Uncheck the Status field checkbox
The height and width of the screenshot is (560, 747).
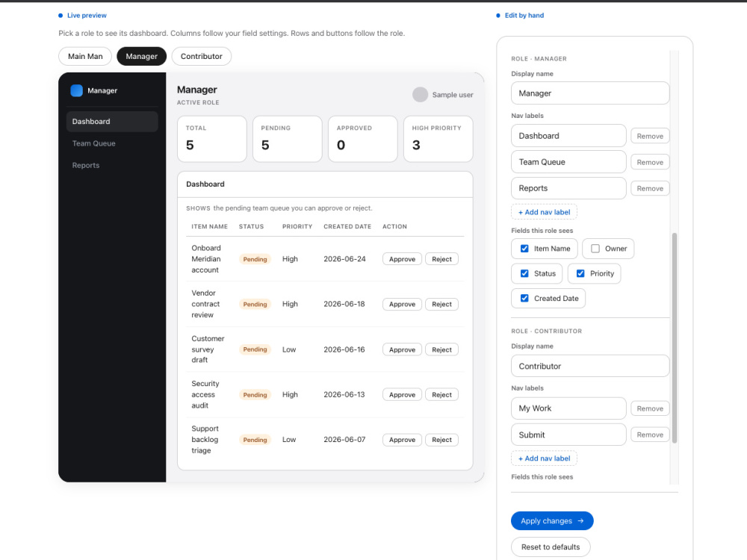click(x=524, y=273)
